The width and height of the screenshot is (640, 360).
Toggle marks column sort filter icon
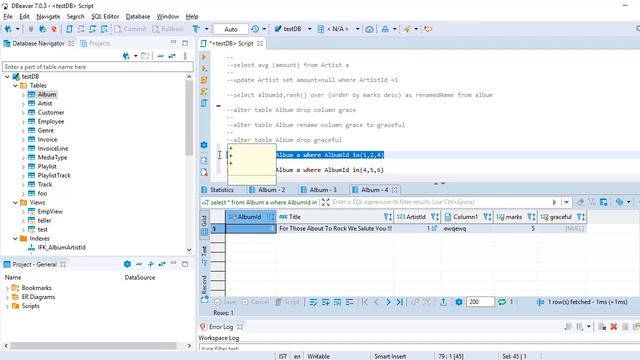(531, 217)
